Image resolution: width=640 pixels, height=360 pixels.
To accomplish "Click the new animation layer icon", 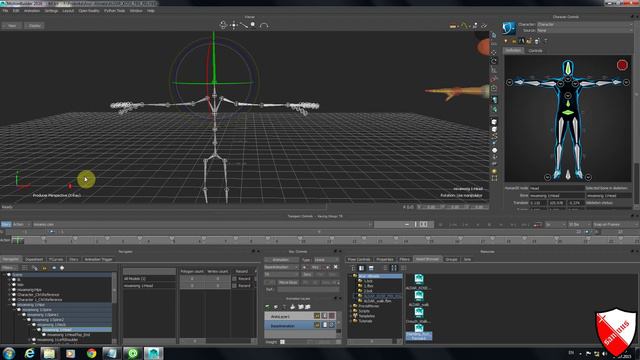I will [x=267, y=307].
